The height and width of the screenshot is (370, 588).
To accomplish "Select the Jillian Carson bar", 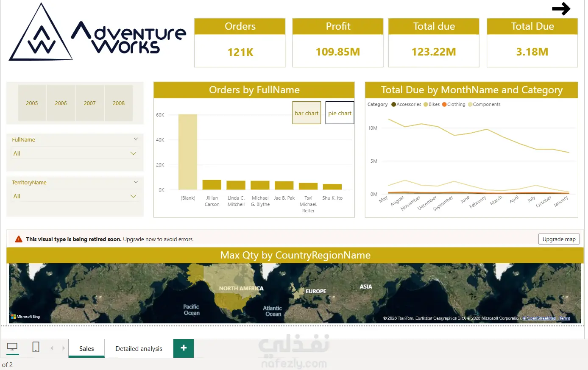I will (x=212, y=185).
